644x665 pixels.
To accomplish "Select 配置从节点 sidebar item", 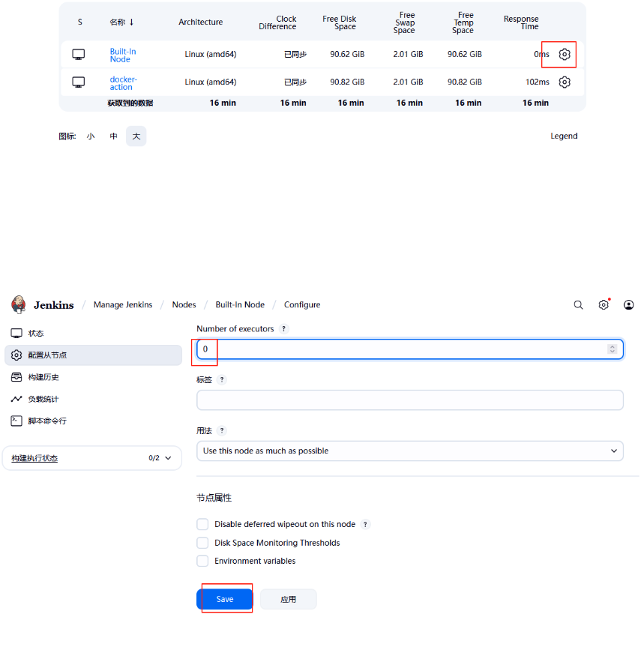I will click(x=93, y=355).
